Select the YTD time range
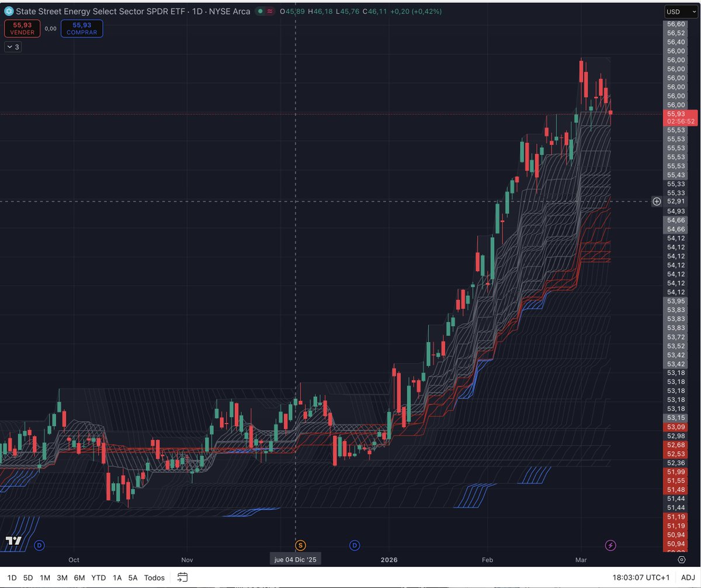Viewport: 701px width, 588px height. [x=98, y=577]
